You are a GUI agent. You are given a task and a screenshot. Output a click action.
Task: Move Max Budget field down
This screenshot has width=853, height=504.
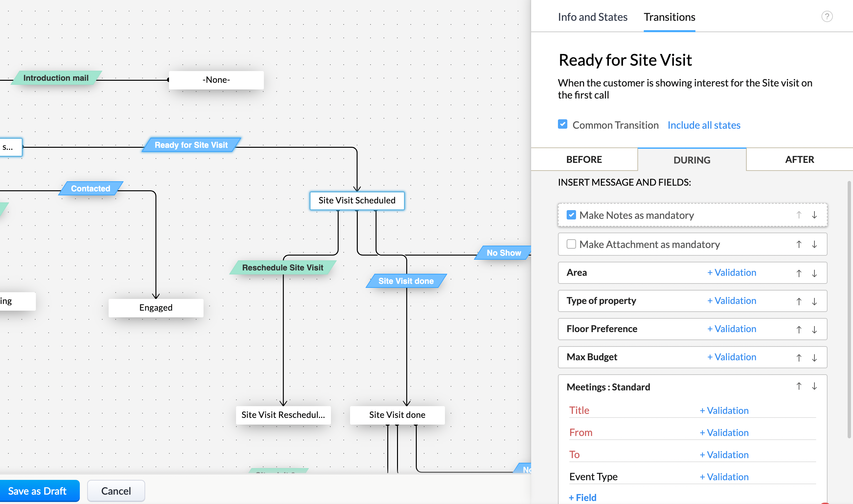(x=814, y=358)
